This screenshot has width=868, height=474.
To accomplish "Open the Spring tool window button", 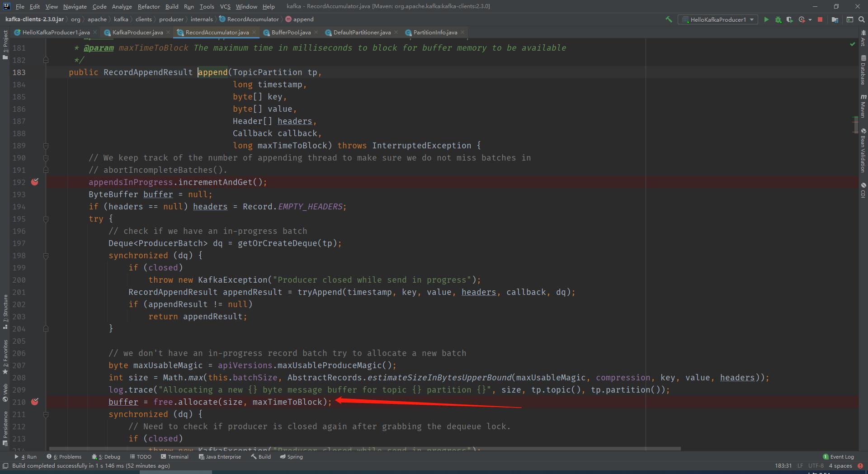I will coord(291,457).
